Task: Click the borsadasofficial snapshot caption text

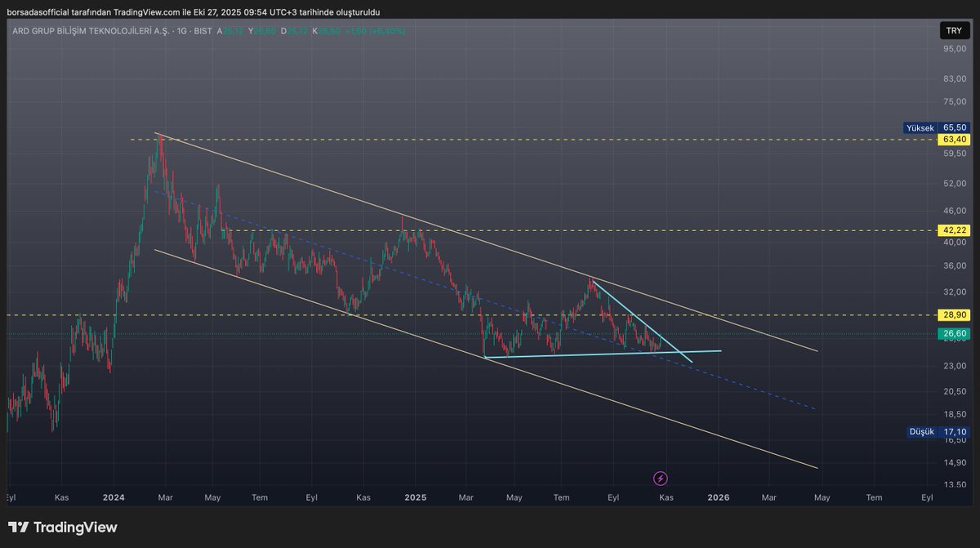Action: coord(194,12)
